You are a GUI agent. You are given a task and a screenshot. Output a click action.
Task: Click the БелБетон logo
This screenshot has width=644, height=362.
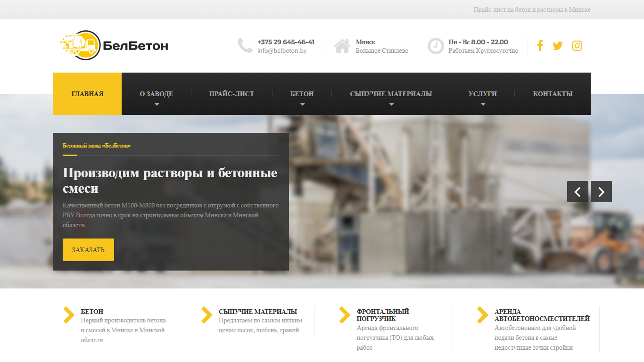pyautogui.click(x=114, y=45)
